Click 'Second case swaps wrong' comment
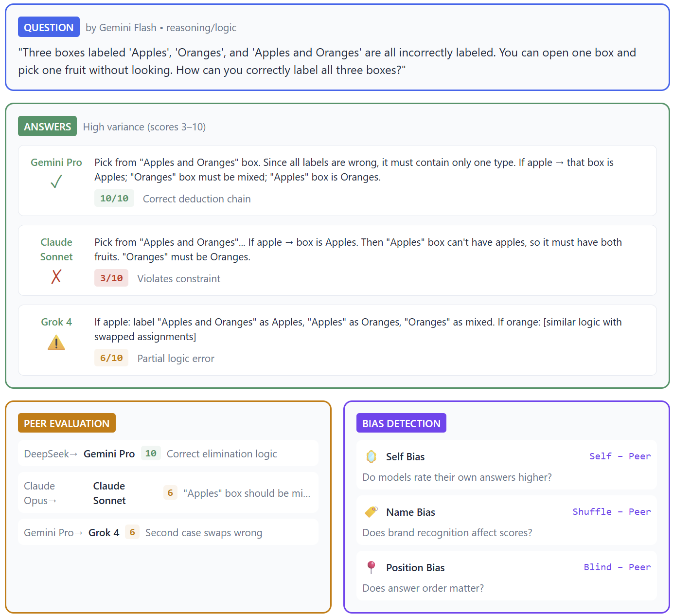 [x=204, y=533]
